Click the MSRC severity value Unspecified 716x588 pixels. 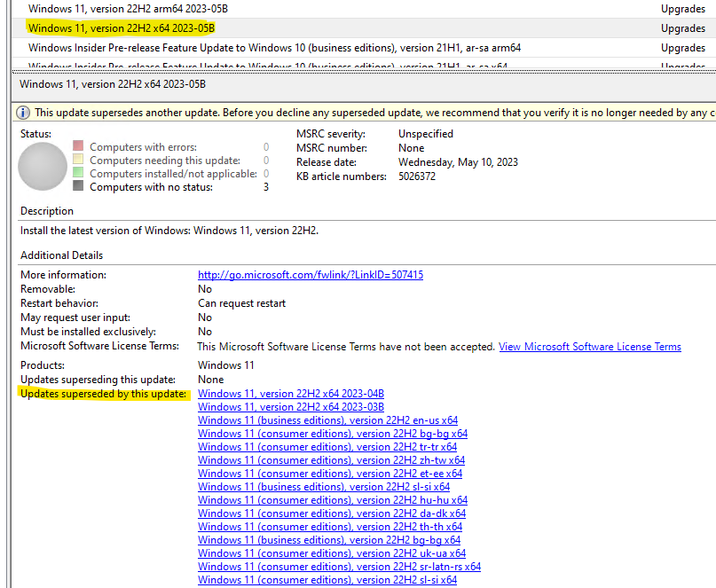426,134
